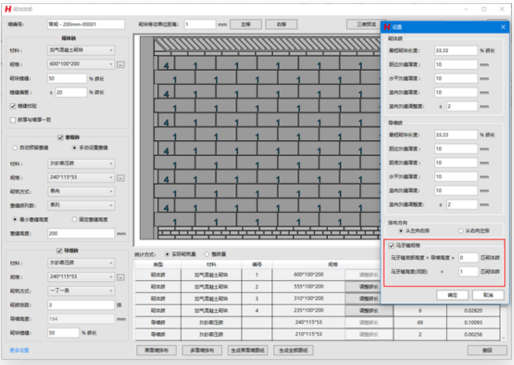
Task: Click the wall number field 200mm-00001
Action: pyautogui.click(x=86, y=24)
